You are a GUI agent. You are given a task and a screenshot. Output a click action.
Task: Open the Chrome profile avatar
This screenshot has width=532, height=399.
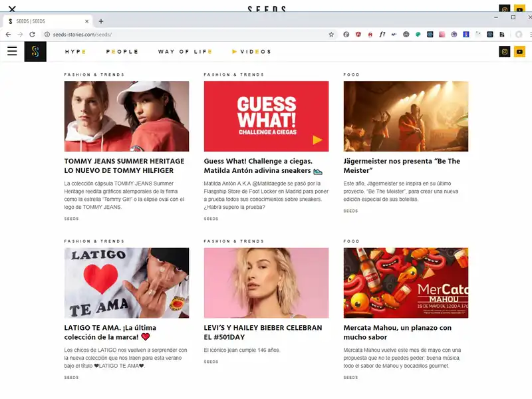tap(519, 35)
